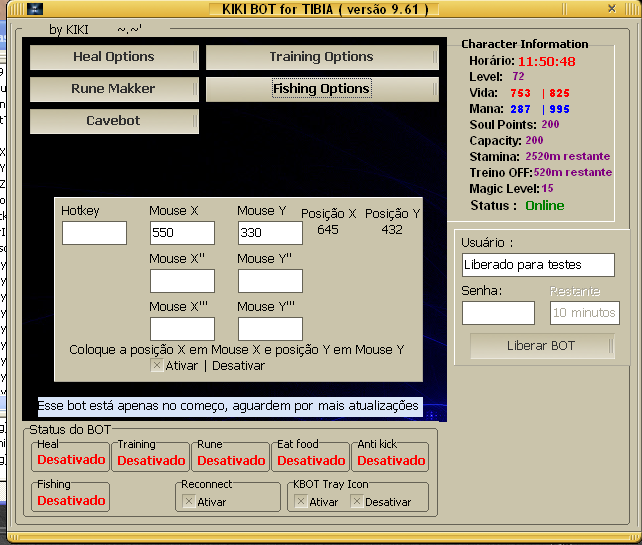Open the Rune Makker panel

114,89
